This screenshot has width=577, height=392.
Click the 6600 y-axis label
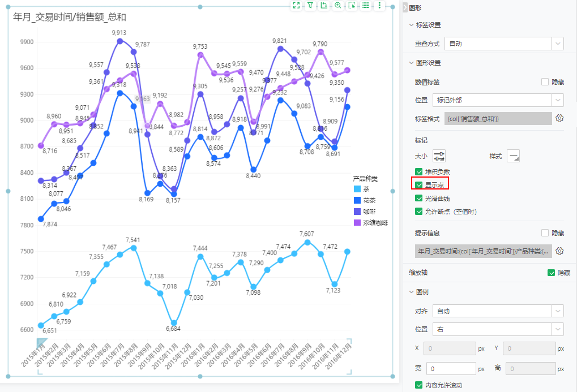pyautogui.click(x=27, y=330)
